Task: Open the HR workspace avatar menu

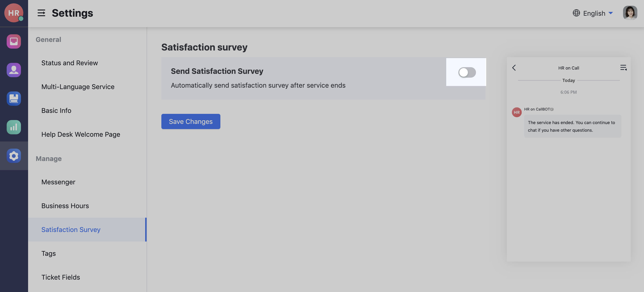Action: [14, 13]
